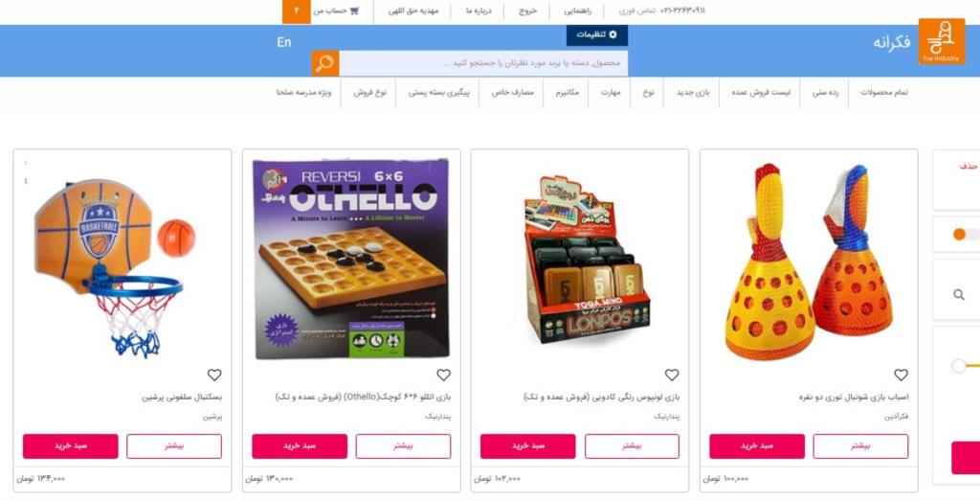
Task: Select بازی جدید navigation item
Action: tap(693, 93)
